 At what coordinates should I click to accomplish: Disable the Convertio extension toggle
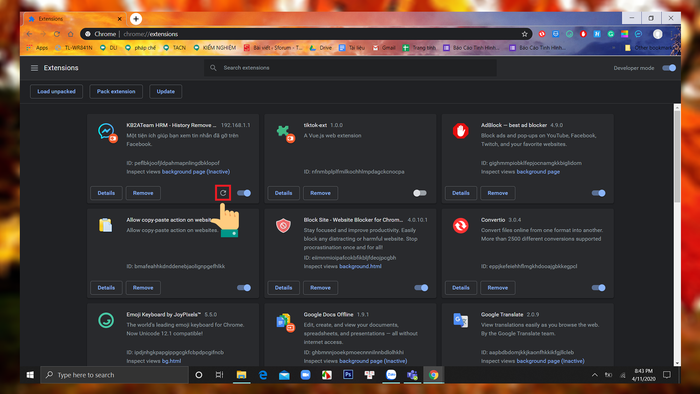[x=599, y=287]
